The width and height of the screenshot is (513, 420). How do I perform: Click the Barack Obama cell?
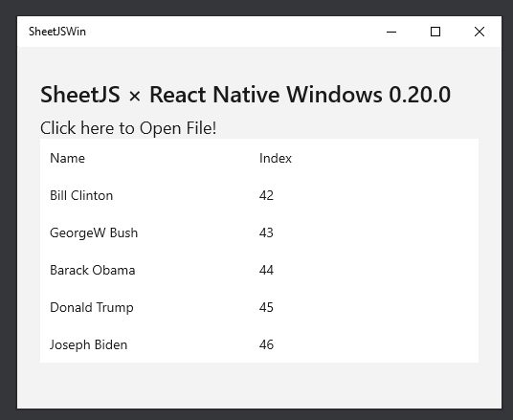(x=92, y=270)
